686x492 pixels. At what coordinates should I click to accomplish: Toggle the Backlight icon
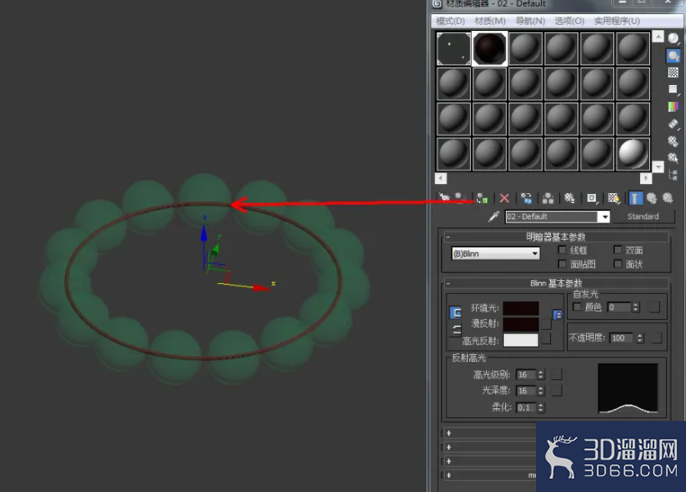(673, 56)
